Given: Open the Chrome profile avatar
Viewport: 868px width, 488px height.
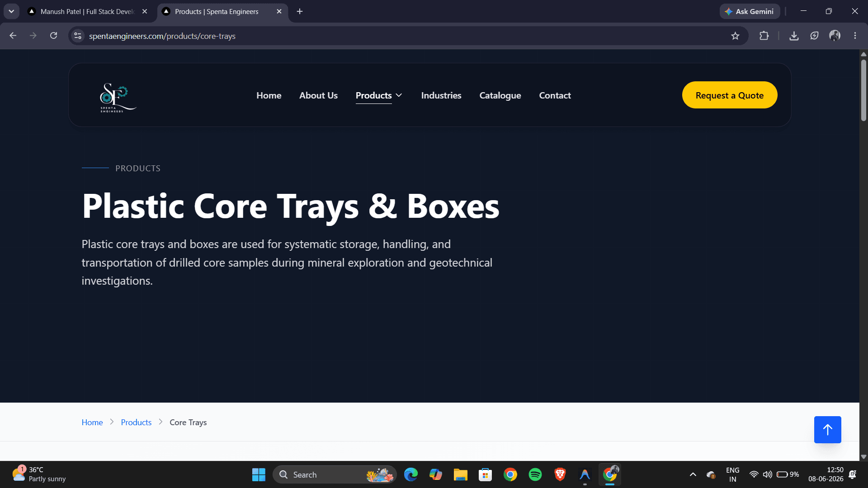Looking at the screenshot, I should pos(835,36).
